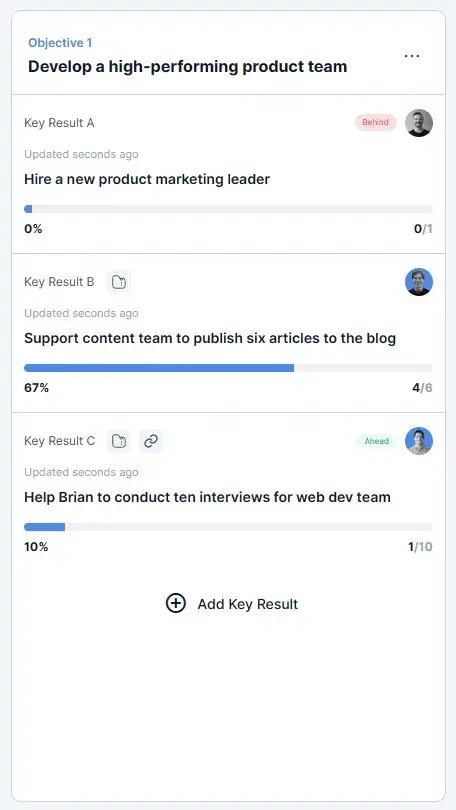This screenshot has width=456, height=810.
Task: Click the plus circle icon to add a key result
Action: 176,603
